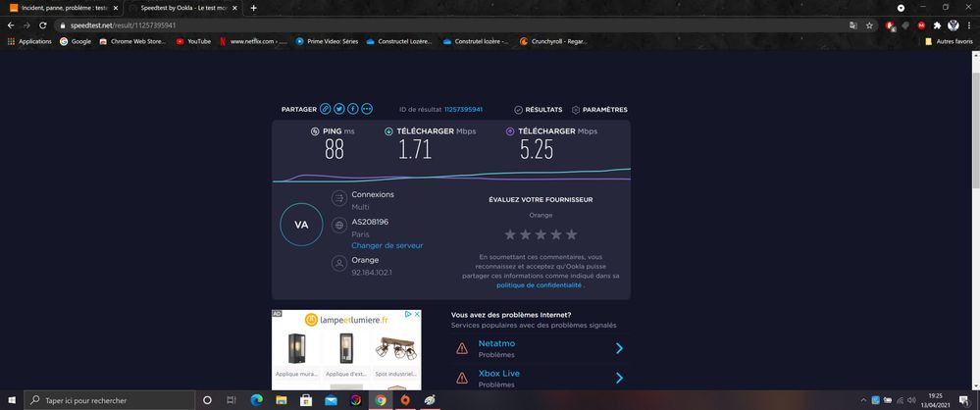Image resolution: width=980 pixels, height=410 pixels.
Task: Open Autres favoris folder
Action: click(x=949, y=41)
